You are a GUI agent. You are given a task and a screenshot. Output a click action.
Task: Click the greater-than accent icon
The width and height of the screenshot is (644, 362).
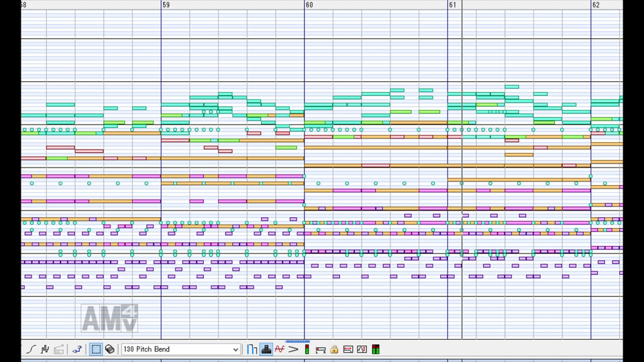(293, 349)
